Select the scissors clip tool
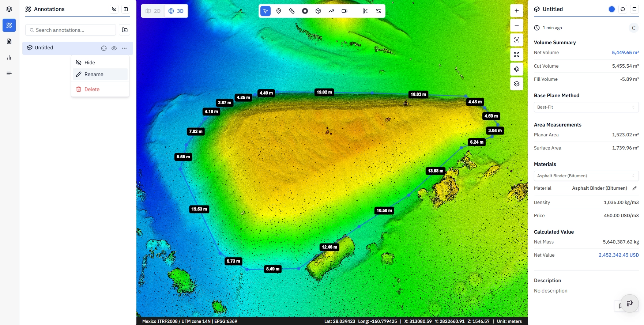This screenshot has height=325, width=644. pyautogui.click(x=365, y=11)
